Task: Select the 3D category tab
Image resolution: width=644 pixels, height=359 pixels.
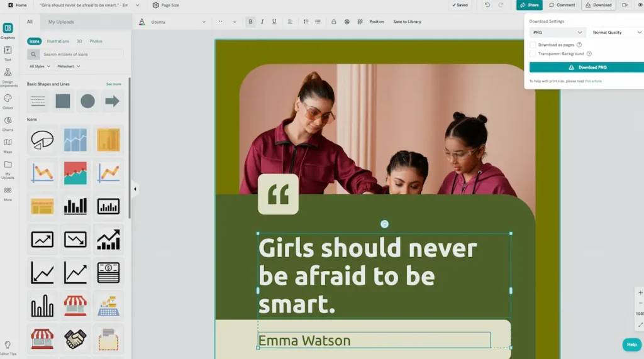Action: [x=79, y=41]
